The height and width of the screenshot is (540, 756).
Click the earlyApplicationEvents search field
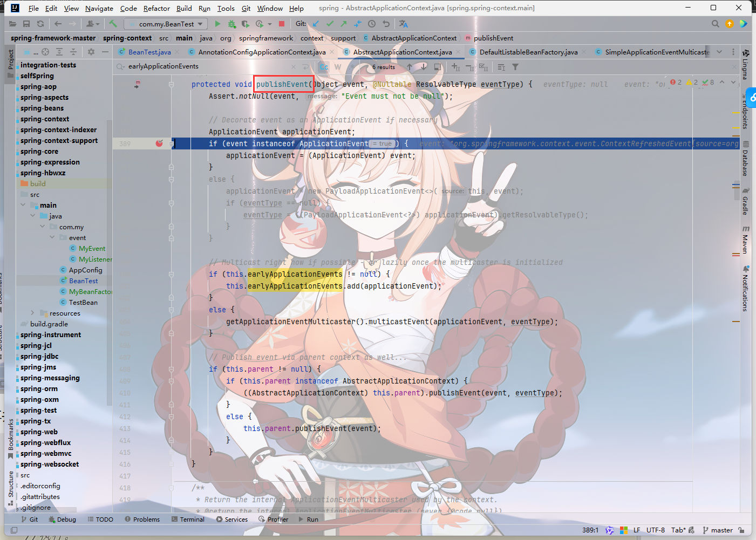coord(208,66)
